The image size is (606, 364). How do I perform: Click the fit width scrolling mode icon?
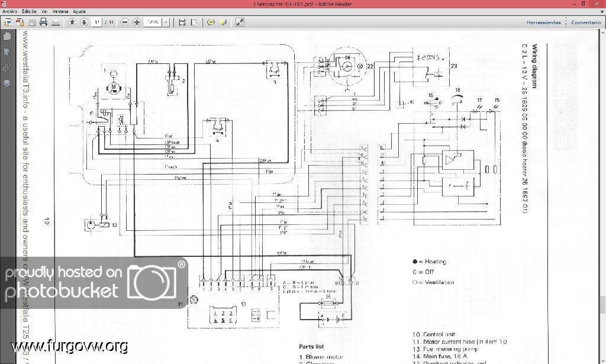pyautogui.click(x=182, y=22)
